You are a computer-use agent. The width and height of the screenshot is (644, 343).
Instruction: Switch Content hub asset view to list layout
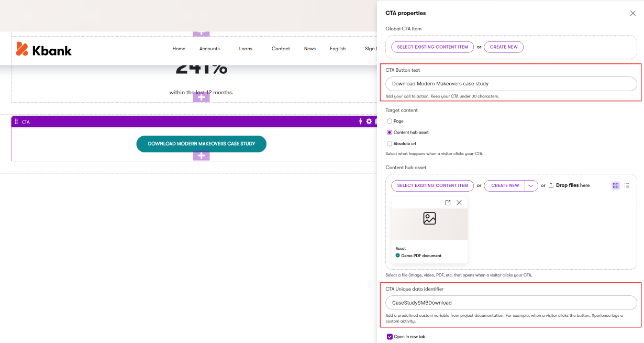[x=627, y=185]
